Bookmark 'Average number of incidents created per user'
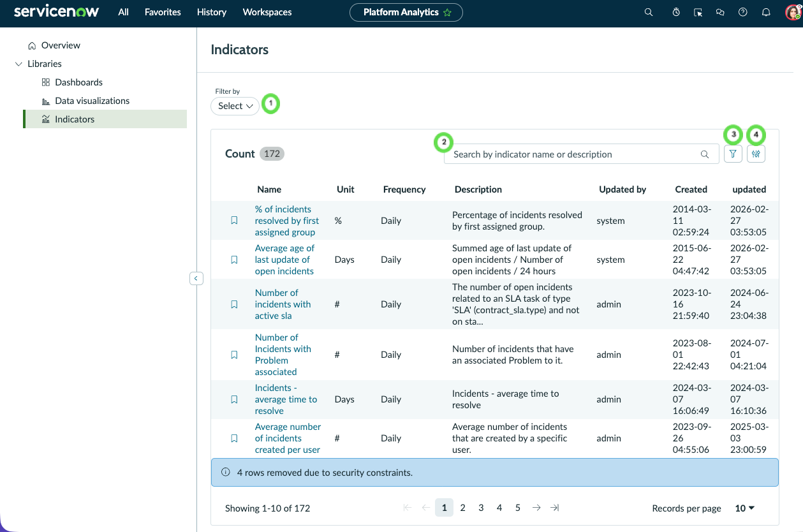Screen dimensions: 803x532 pos(234,438)
